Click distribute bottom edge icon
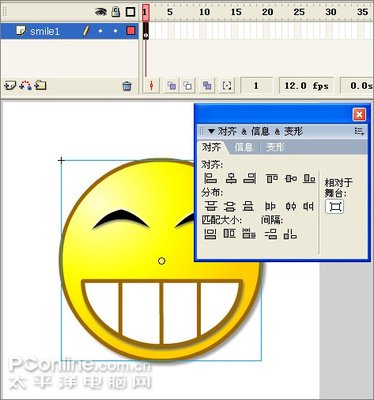This screenshot has height=400, width=374. [248, 206]
